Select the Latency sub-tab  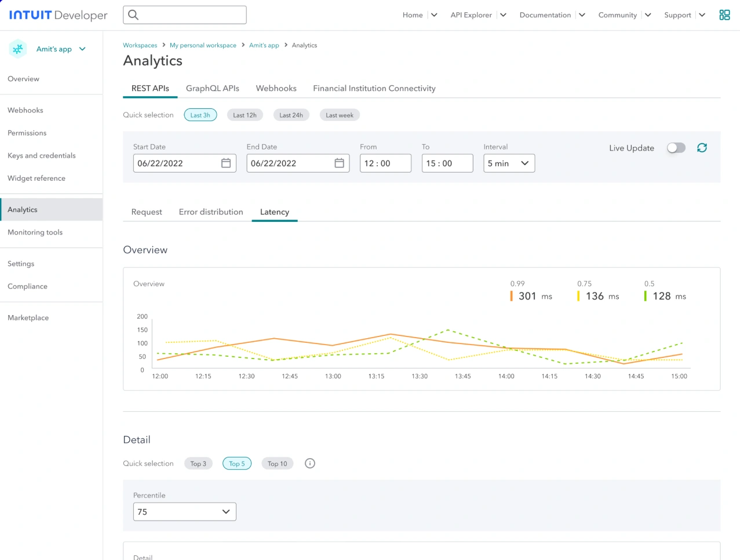275,212
